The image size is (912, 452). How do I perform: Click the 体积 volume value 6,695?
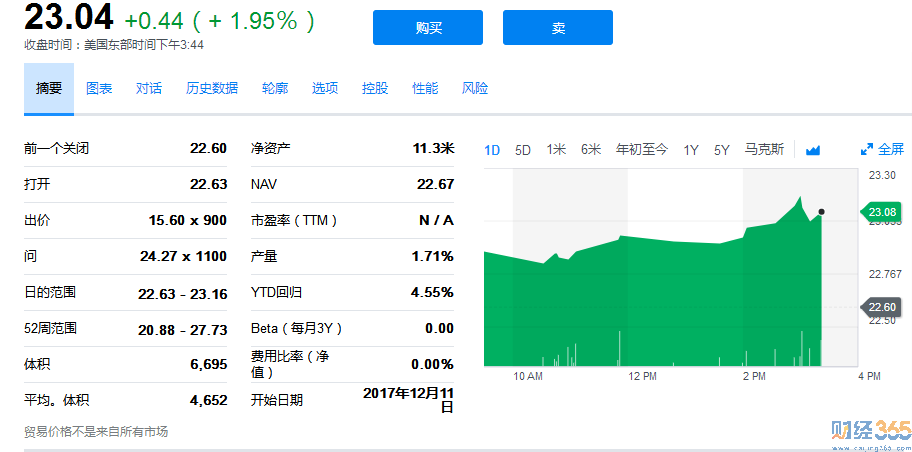pyautogui.click(x=208, y=365)
